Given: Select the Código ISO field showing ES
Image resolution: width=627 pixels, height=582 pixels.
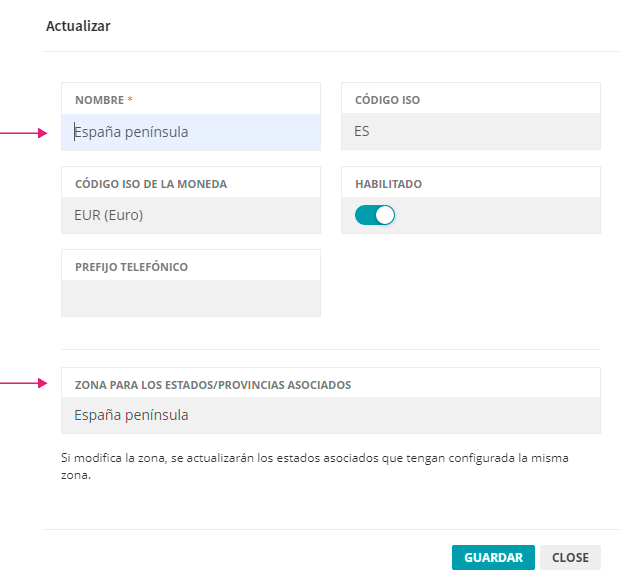Looking at the screenshot, I should [x=470, y=132].
